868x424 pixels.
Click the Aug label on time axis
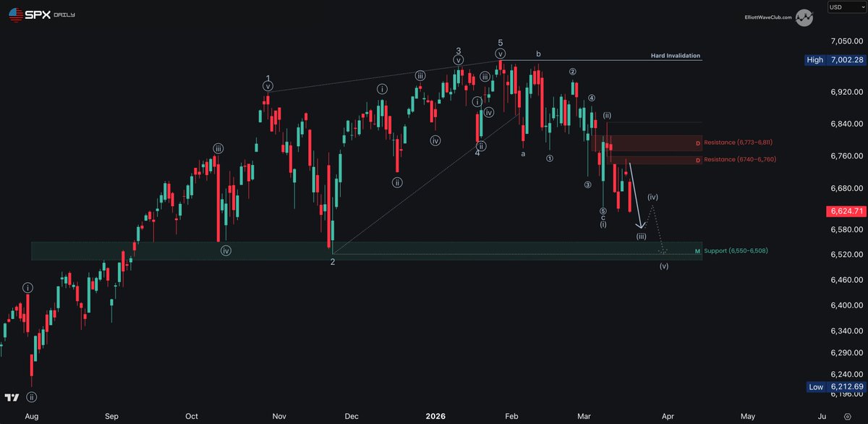point(30,417)
